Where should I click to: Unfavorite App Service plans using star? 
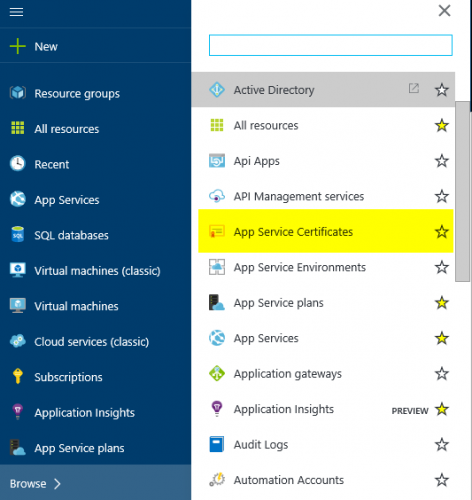(442, 302)
